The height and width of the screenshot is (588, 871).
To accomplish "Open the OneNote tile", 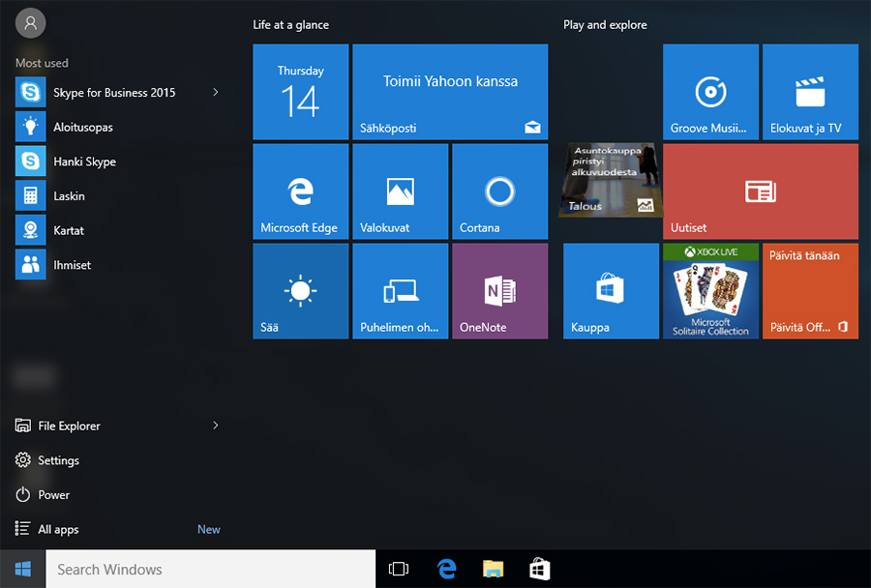I will [x=499, y=291].
